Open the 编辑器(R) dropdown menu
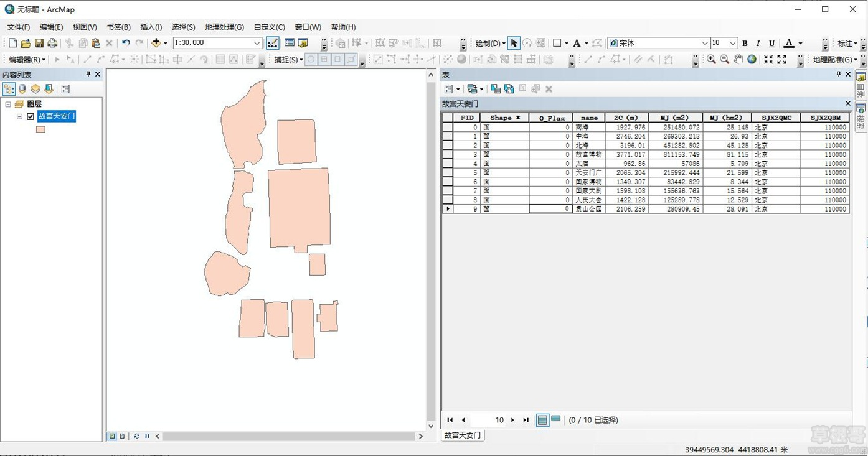The height and width of the screenshot is (456, 868). click(x=27, y=60)
